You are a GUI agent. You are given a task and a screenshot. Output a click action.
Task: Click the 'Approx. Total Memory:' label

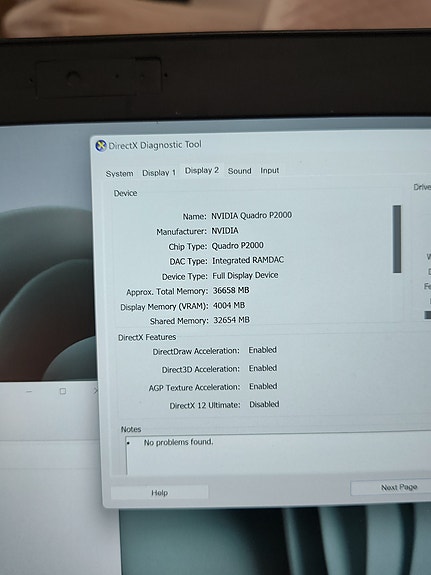click(x=167, y=292)
